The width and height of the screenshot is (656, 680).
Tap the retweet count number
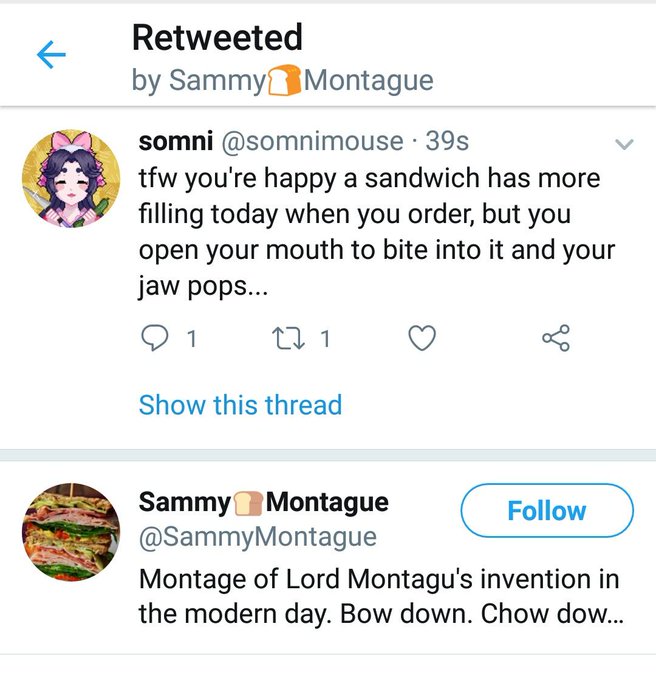325,339
